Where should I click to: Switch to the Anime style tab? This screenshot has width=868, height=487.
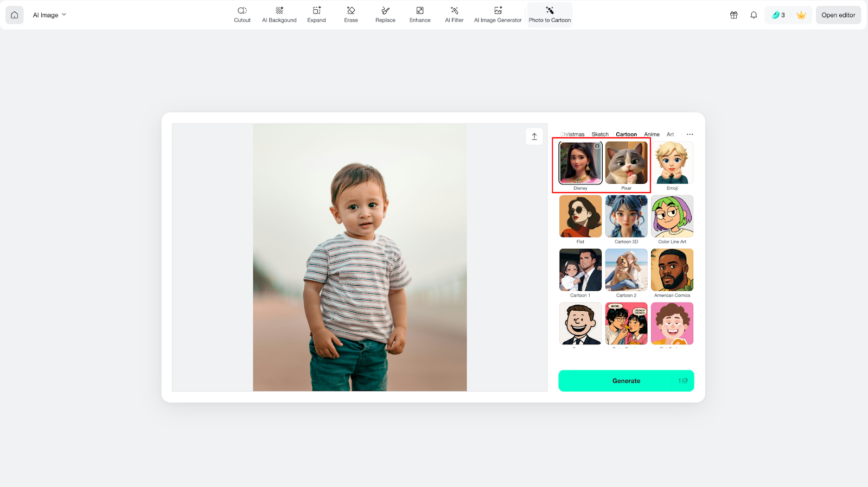click(x=652, y=134)
